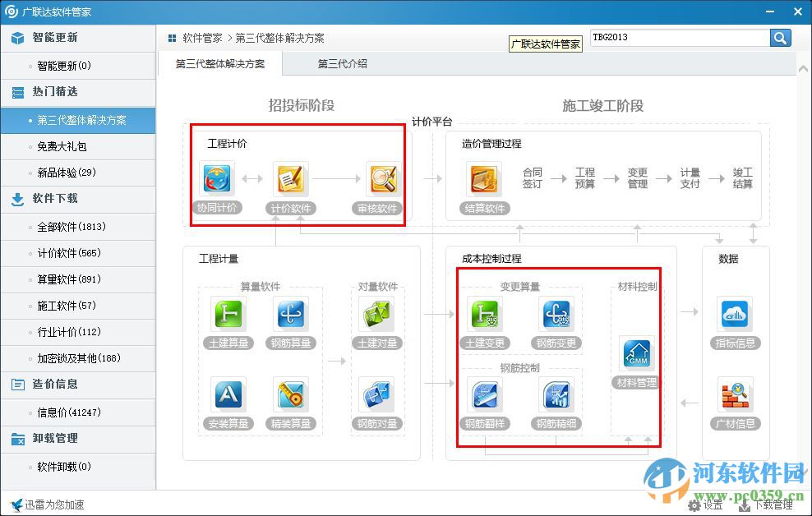Open the 协同计价 software icon
The height and width of the screenshot is (516, 812).
[216, 180]
